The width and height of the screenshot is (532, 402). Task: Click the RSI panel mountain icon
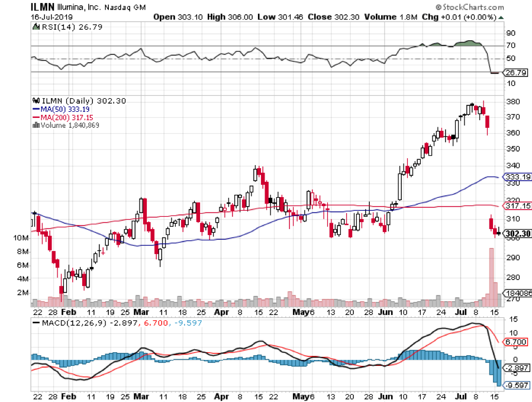(x=36, y=27)
